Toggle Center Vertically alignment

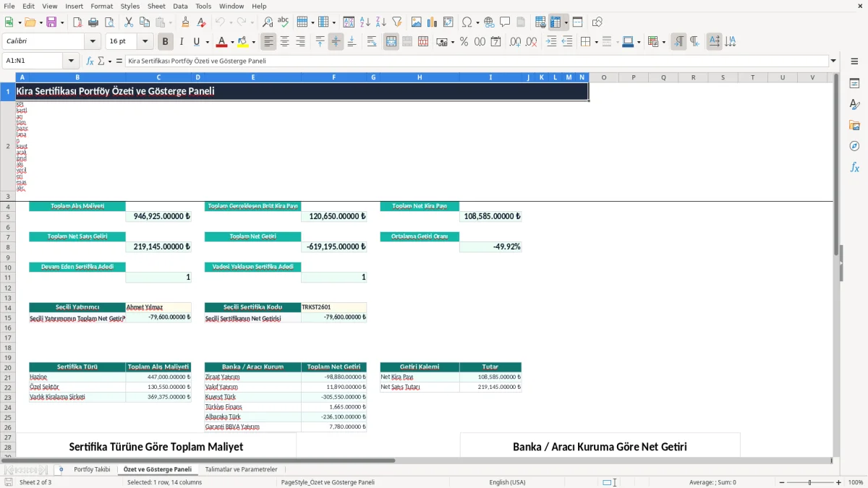coord(336,42)
